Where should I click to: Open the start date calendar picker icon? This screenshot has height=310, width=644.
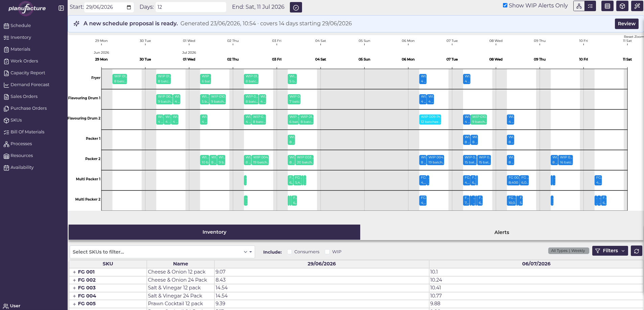pos(129,7)
